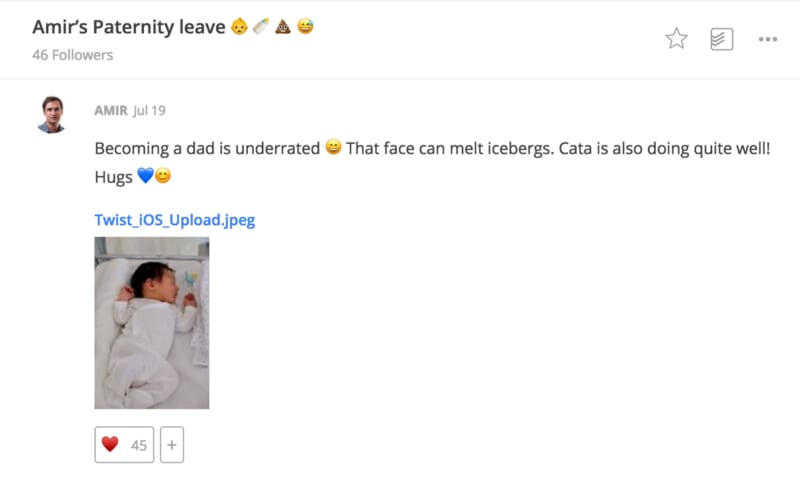Star the Amir's Paternity leave thread
This screenshot has height=479, width=800.
click(677, 39)
